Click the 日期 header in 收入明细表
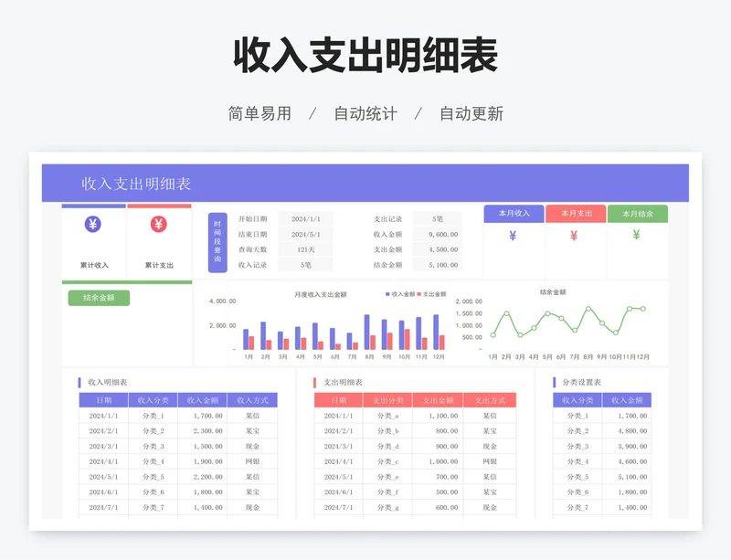Viewport: 731px width, 560px height. (x=103, y=400)
